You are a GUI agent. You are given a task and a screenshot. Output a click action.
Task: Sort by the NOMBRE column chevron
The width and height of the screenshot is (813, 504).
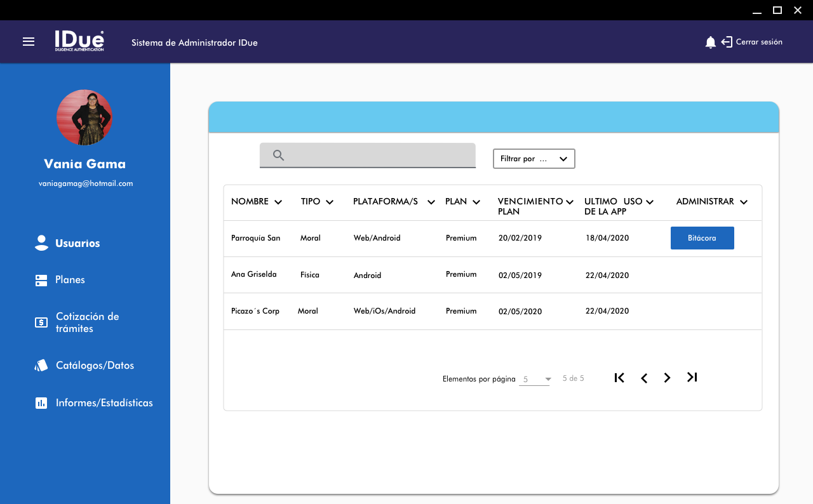click(278, 202)
